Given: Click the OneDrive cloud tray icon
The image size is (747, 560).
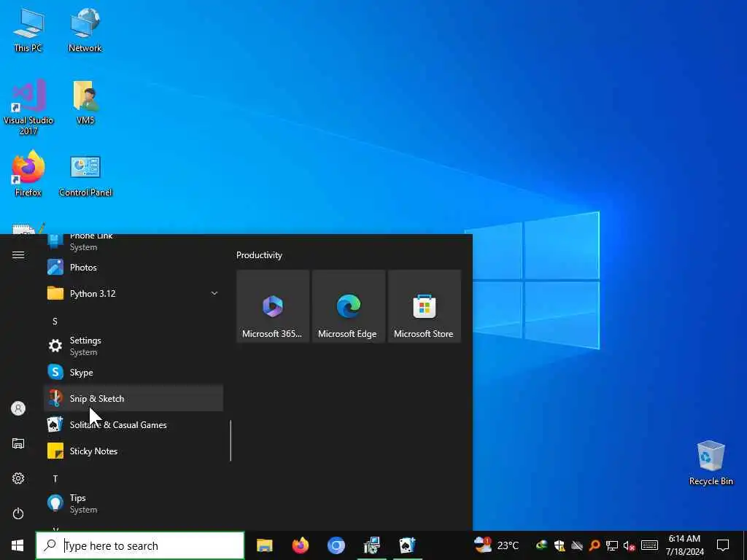Looking at the screenshot, I should [577, 545].
